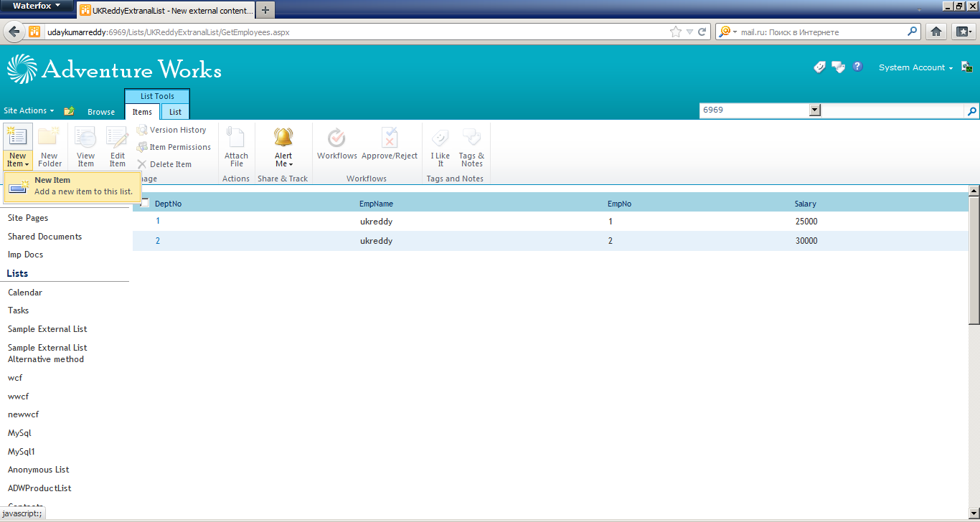This screenshot has height=522, width=980.
Task: Open the Calendar list
Action: tap(25, 293)
